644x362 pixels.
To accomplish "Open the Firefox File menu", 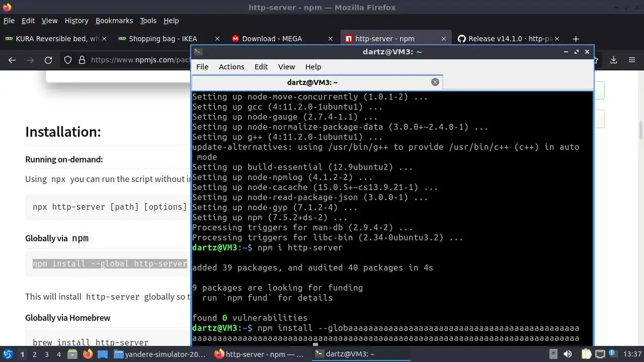I will pyautogui.click(x=9, y=21).
